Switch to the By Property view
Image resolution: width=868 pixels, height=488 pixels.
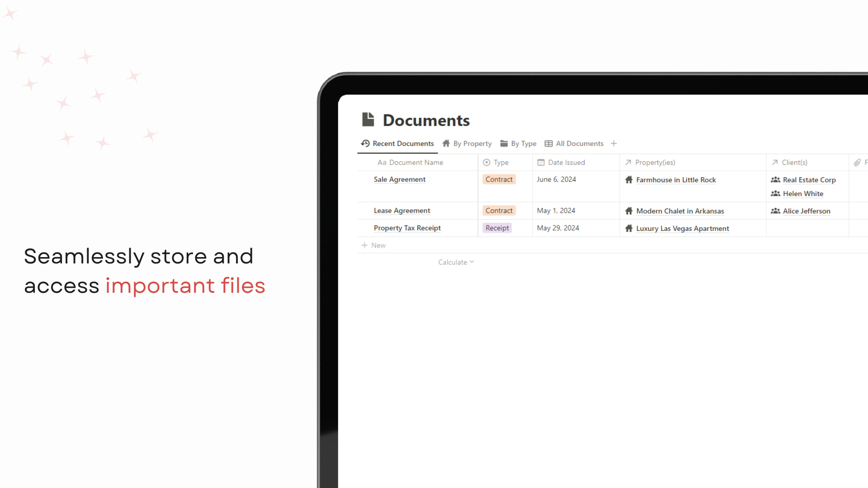point(467,143)
